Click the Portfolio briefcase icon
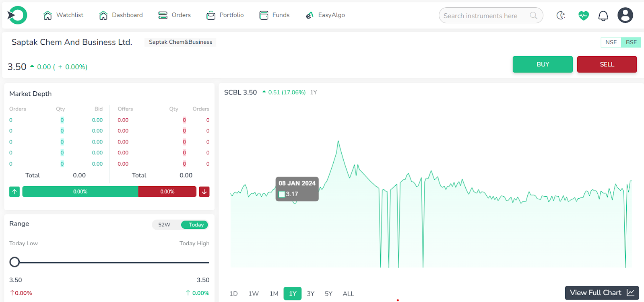Screen dimensions: 644x302 point(211,16)
